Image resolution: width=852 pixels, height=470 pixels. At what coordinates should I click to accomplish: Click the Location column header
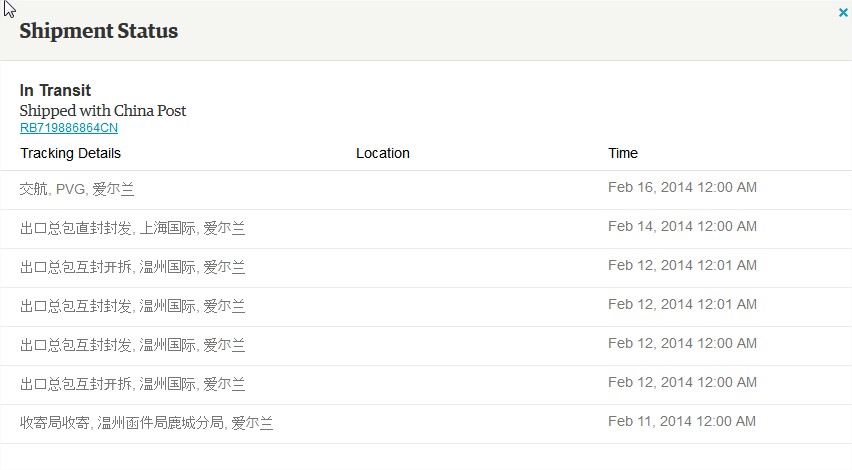coord(383,153)
